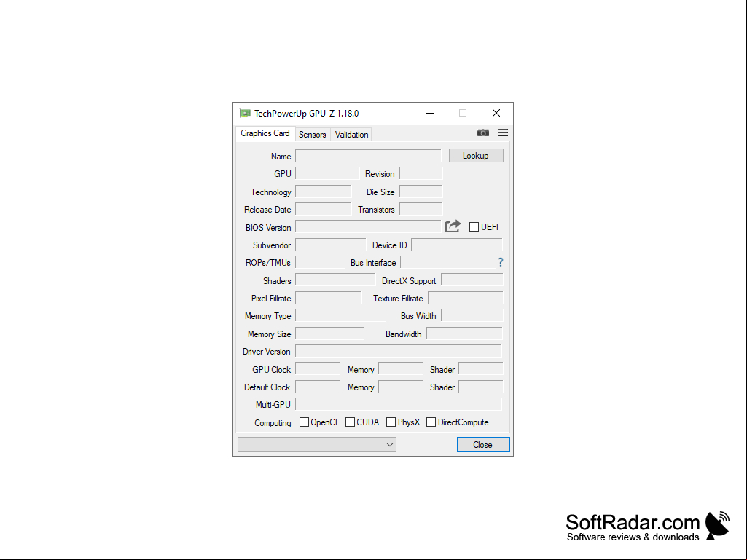
Task: Select the Subvendor field
Action: [x=331, y=245]
